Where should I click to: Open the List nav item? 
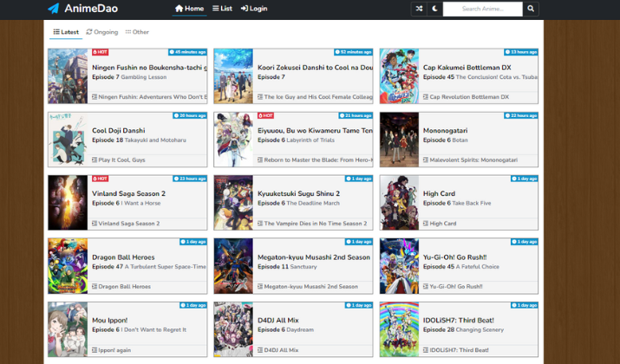pos(222,9)
